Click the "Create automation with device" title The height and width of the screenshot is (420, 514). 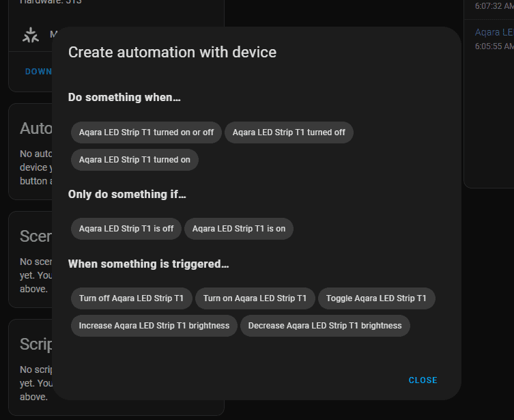172,53
